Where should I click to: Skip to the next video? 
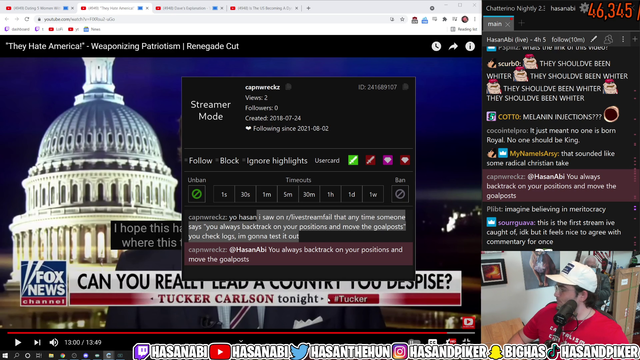37,342
